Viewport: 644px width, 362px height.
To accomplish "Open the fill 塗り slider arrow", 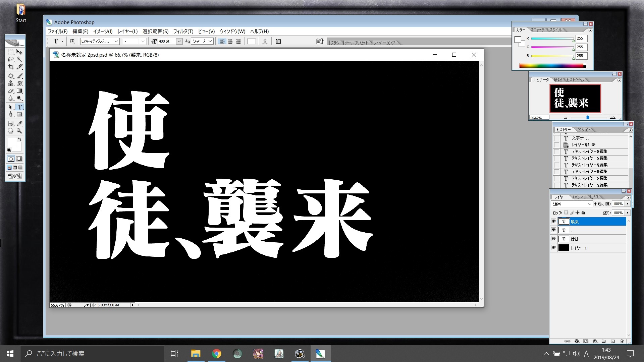I will [628, 213].
